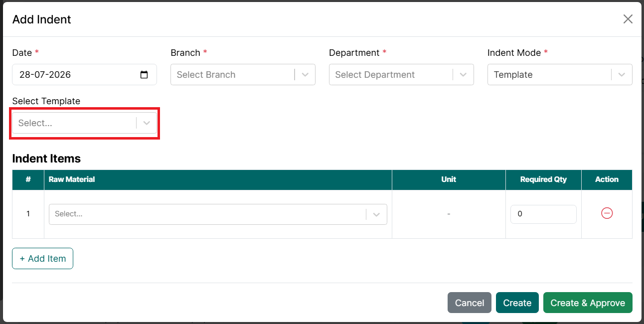644x324 pixels.
Task: Remove indent item row 1
Action: pyautogui.click(x=607, y=213)
